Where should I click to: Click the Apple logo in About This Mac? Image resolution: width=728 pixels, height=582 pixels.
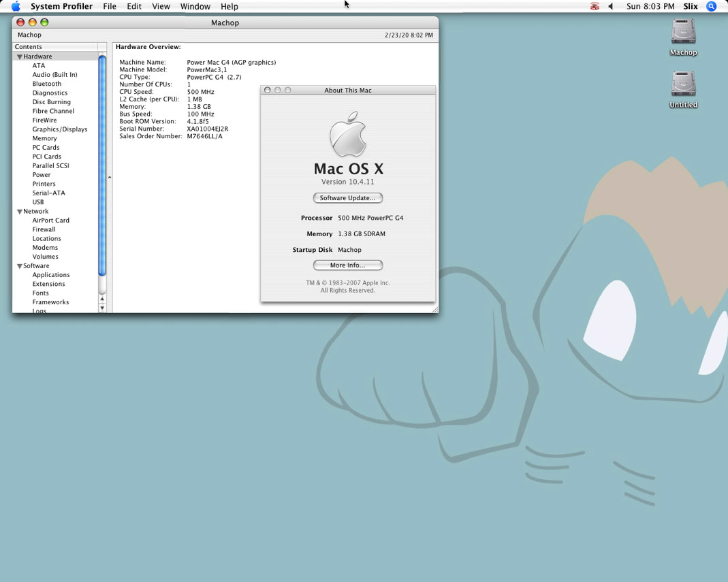[x=348, y=134]
